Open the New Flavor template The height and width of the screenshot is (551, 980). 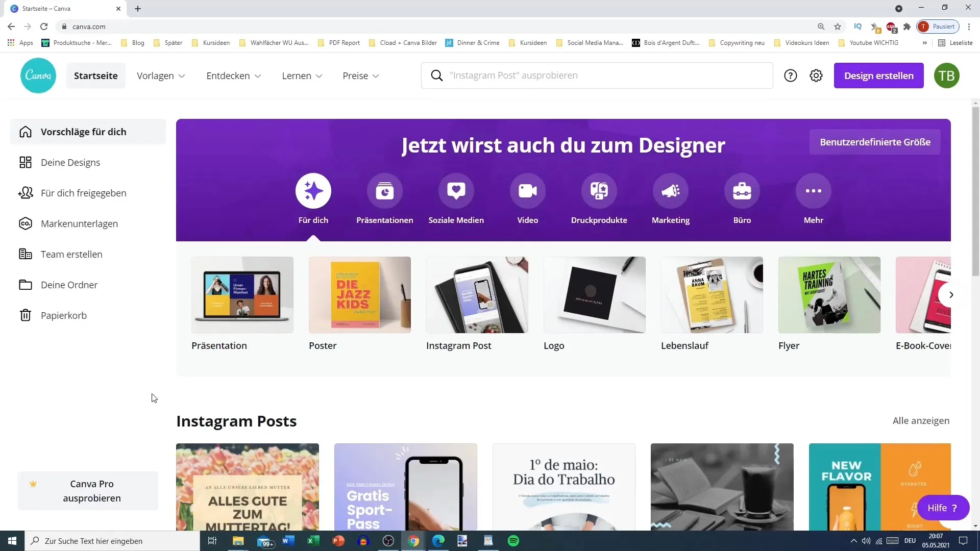(x=880, y=487)
